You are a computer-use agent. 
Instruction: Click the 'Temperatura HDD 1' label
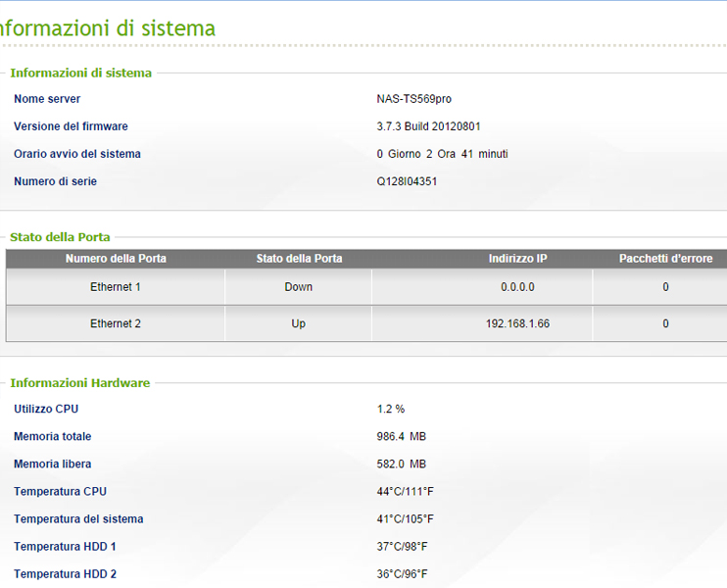[x=65, y=546]
